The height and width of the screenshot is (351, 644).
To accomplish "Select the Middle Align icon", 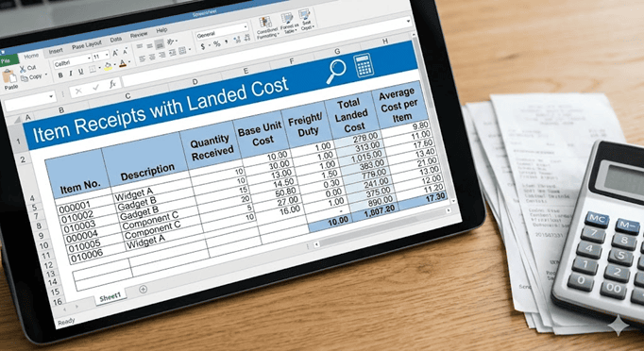I will point(149,45).
